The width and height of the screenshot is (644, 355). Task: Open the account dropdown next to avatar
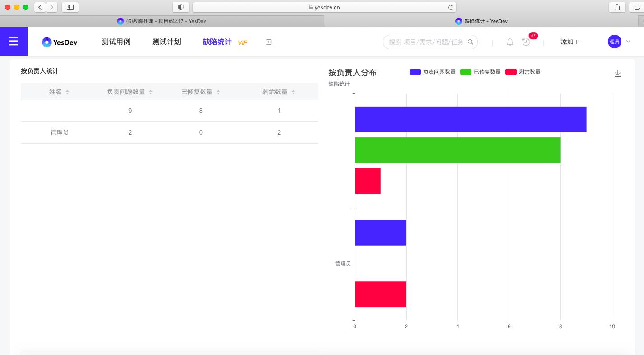click(x=627, y=41)
